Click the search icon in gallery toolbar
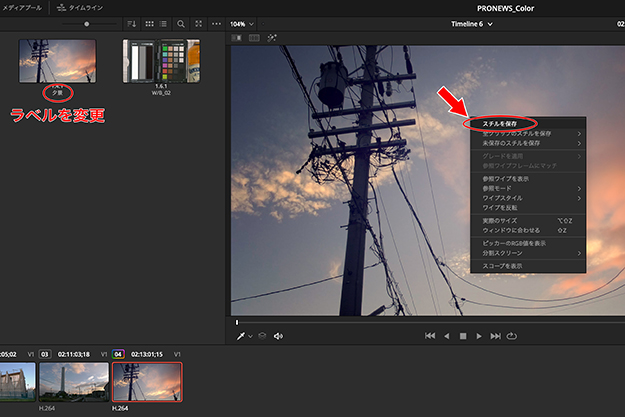The height and width of the screenshot is (417, 625). pos(181,23)
